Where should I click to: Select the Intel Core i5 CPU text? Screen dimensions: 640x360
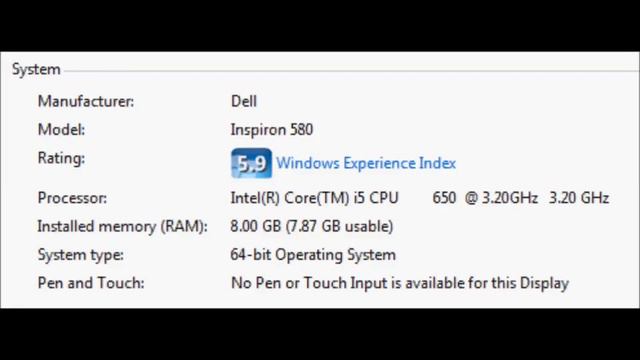click(314, 198)
